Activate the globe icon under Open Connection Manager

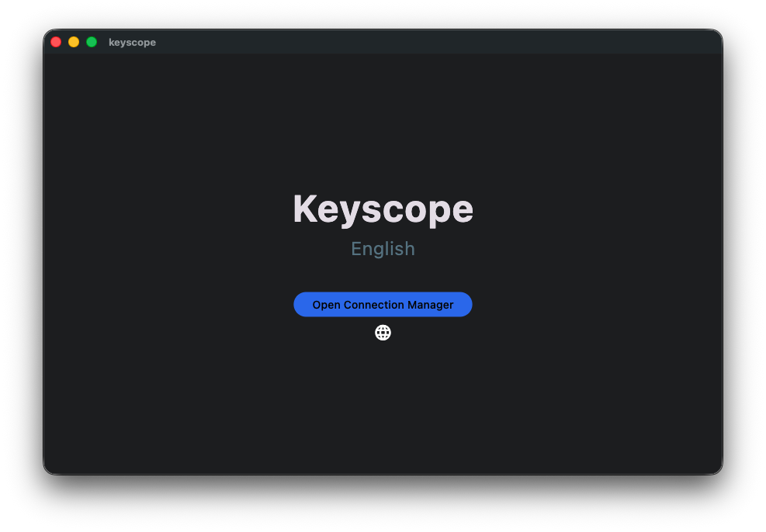point(383,332)
